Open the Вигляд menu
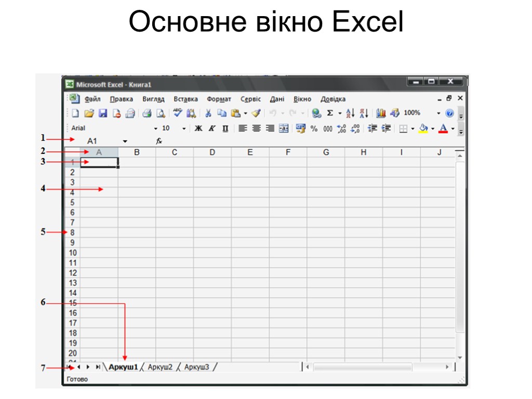Viewport: 532px width, 399px height. tap(153, 99)
